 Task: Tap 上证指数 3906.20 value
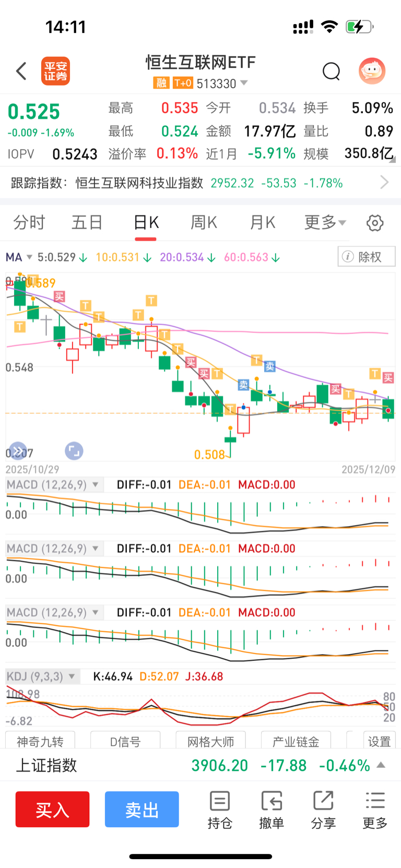click(220, 765)
